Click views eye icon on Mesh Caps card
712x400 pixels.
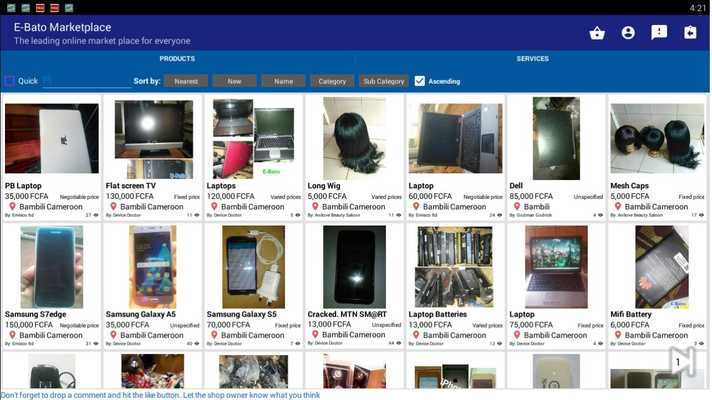(701, 215)
